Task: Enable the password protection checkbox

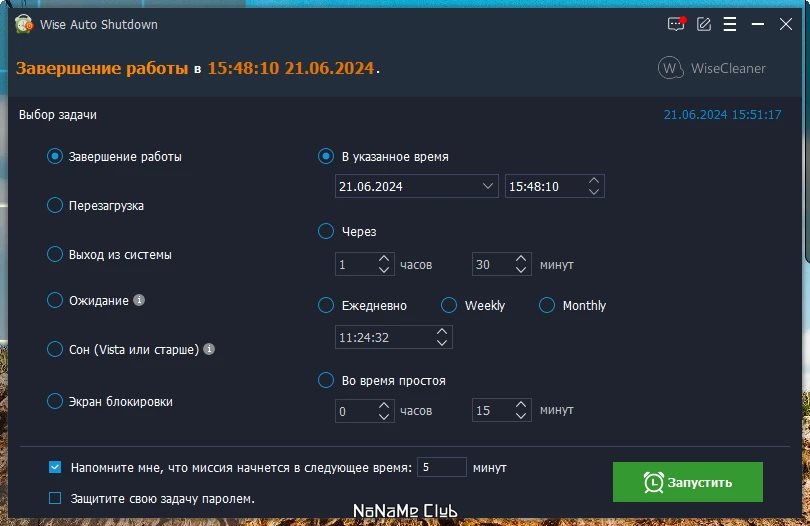Action: coord(55,498)
